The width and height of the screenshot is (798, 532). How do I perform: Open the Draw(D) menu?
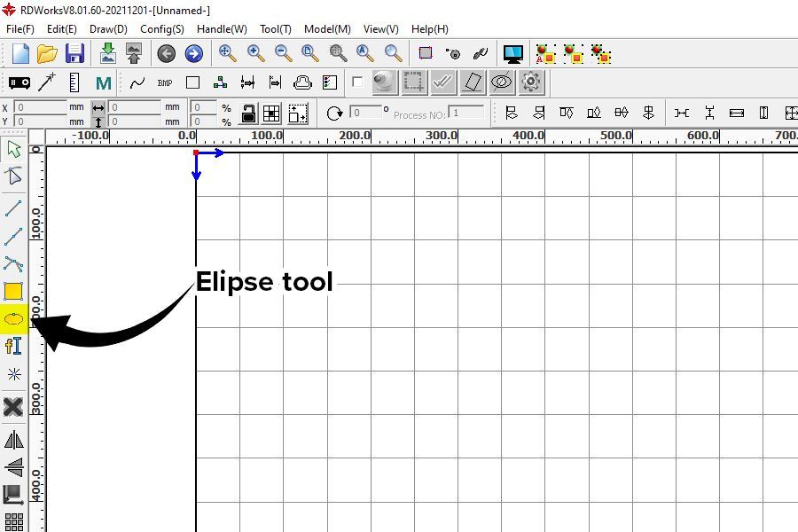tap(107, 28)
